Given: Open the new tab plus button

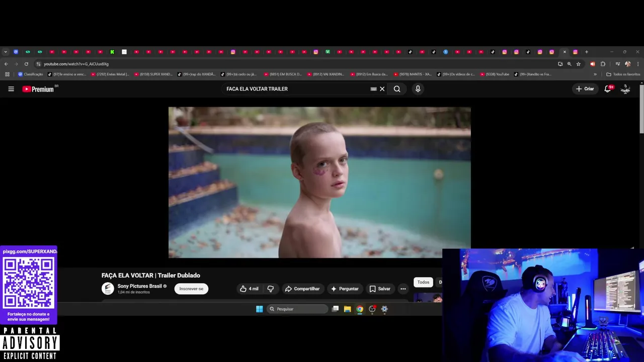Looking at the screenshot, I should (x=586, y=52).
